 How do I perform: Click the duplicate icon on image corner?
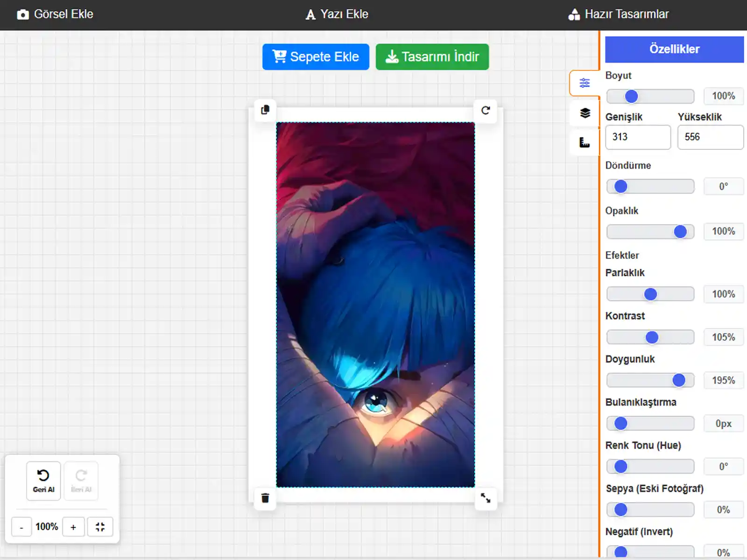click(265, 110)
